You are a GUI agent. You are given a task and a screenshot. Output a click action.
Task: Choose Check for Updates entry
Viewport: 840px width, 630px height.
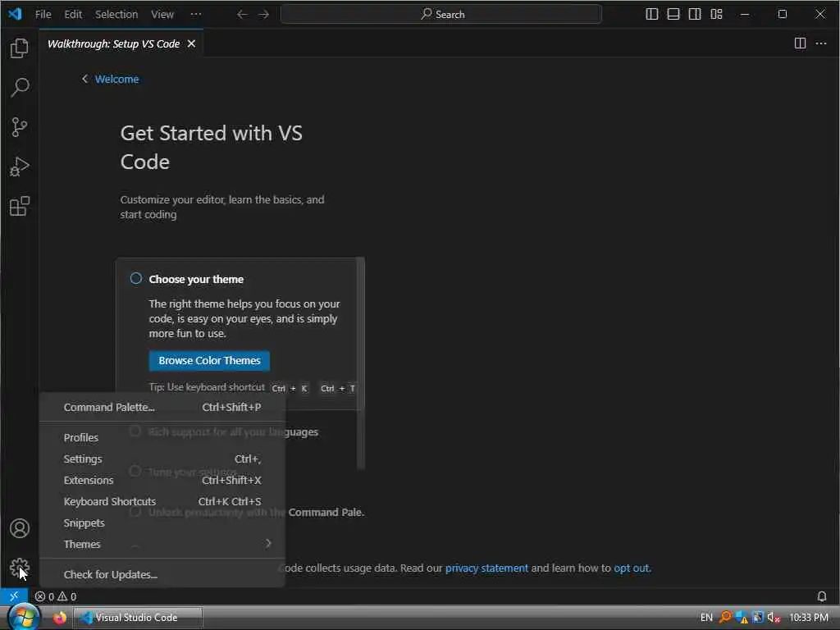tap(162, 574)
